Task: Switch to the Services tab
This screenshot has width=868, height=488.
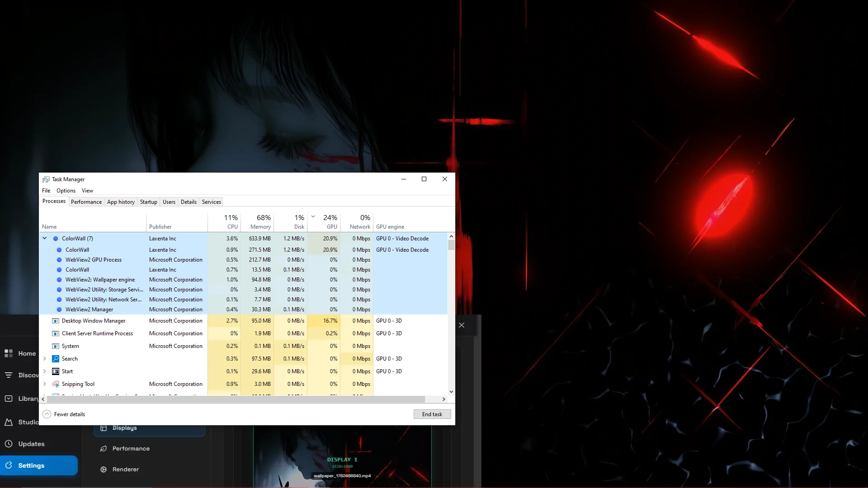Action: [x=211, y=202]
